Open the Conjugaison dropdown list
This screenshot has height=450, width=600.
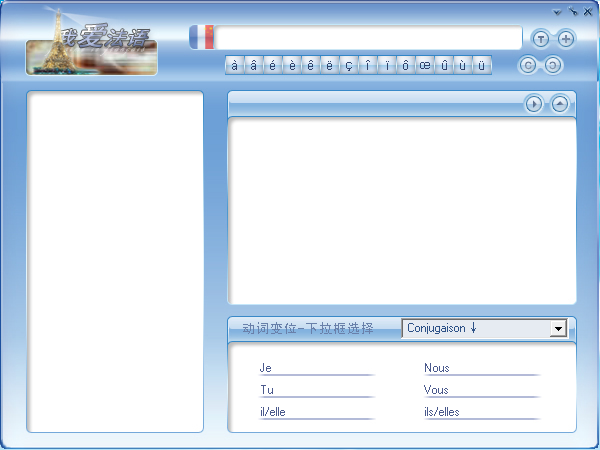(558, 328)
